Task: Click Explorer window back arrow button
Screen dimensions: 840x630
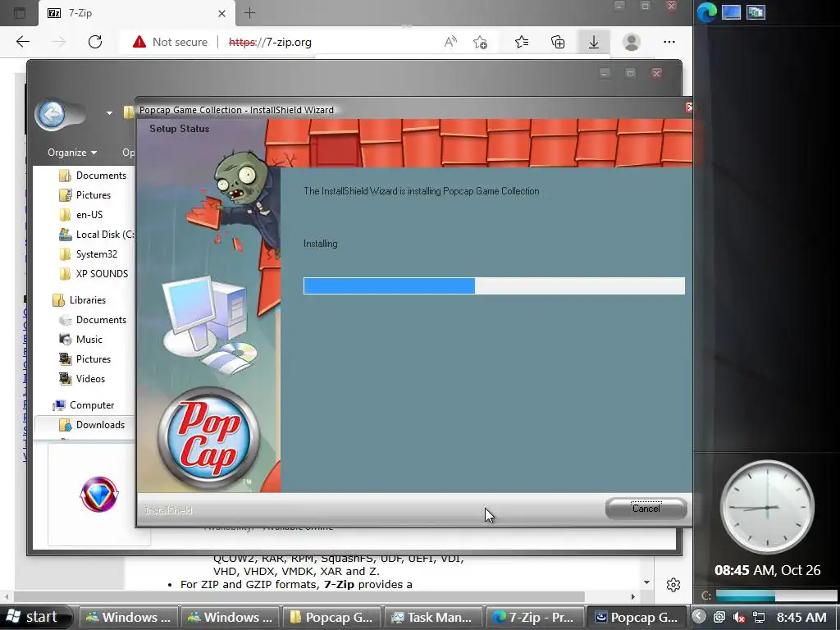Action: (x=52, y=113)
